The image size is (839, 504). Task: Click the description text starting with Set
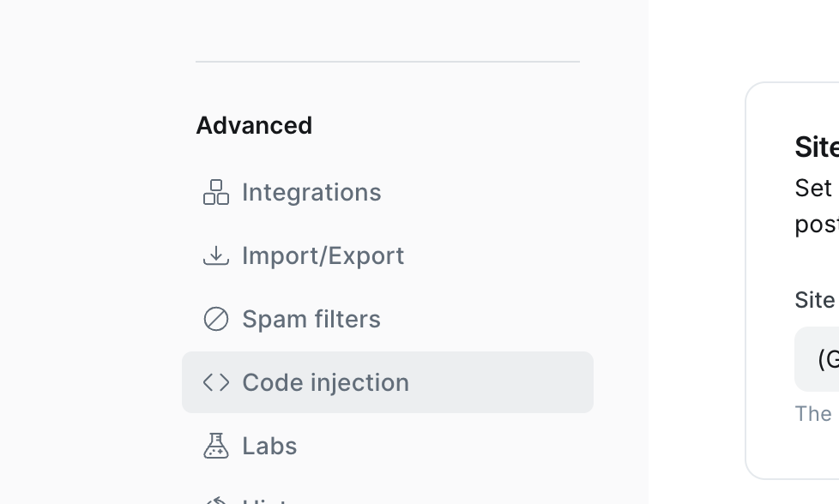[x=817, y=207]
